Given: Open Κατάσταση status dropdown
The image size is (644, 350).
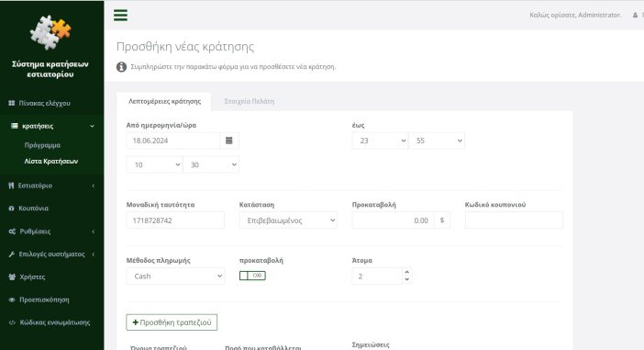Looking at the screenshot, I should click(288, 220).
